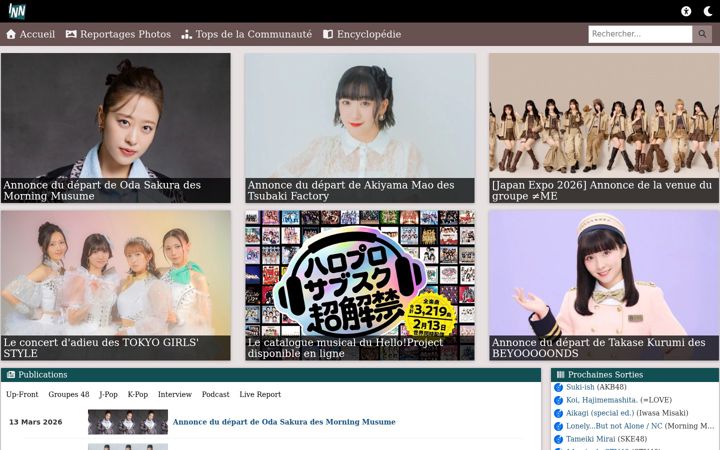Click the Prochaines Sorties section header
The width and height of the screenshot is (720, 450).
[x=635, y=375]
